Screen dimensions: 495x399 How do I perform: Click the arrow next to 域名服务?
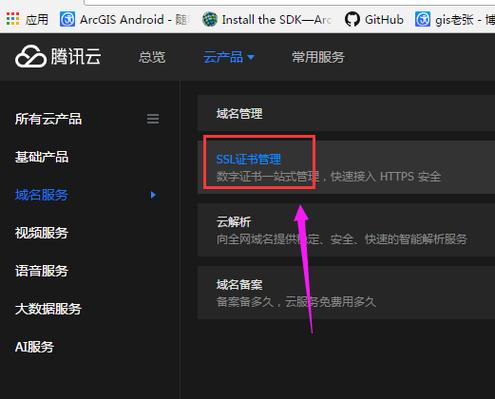(x=153, y=195)
